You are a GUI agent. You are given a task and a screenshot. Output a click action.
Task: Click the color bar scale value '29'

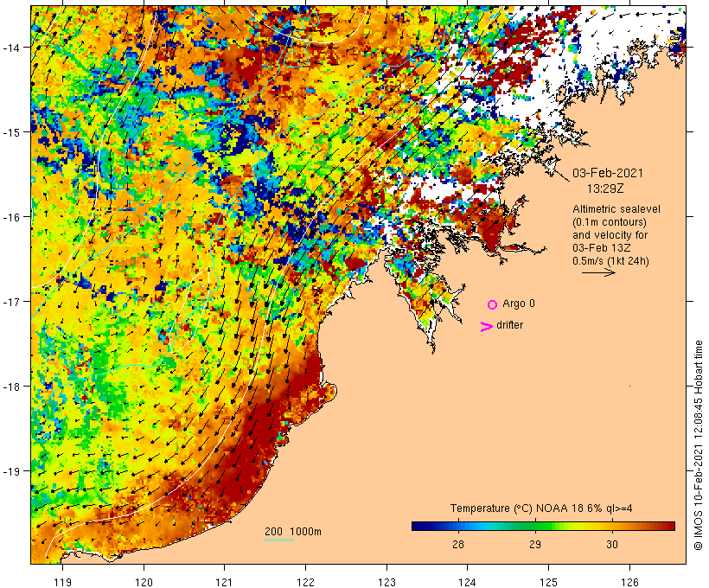(535, 544)
